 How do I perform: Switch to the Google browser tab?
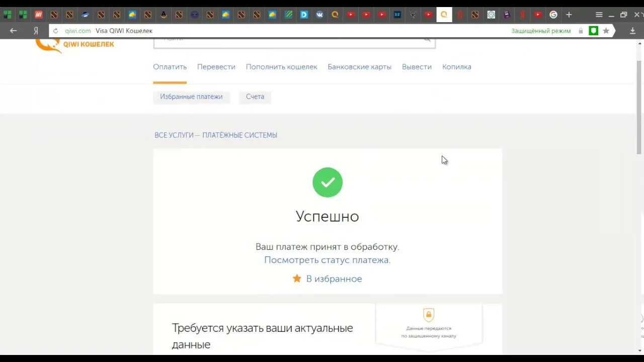point(553,15)
